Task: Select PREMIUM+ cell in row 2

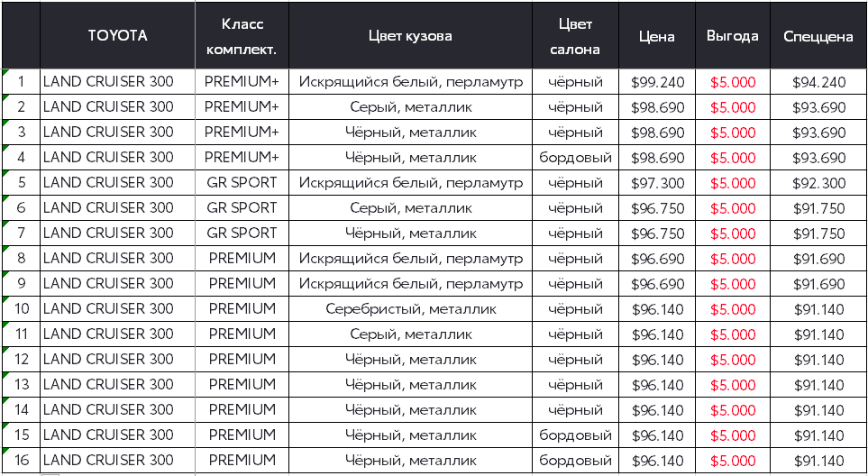Action: coord(242,107)
